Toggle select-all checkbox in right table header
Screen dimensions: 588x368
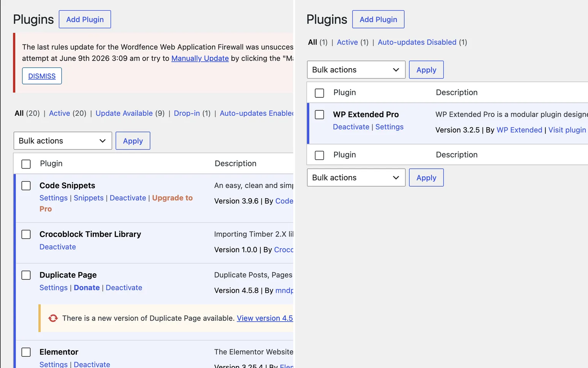tap(319, 93)
